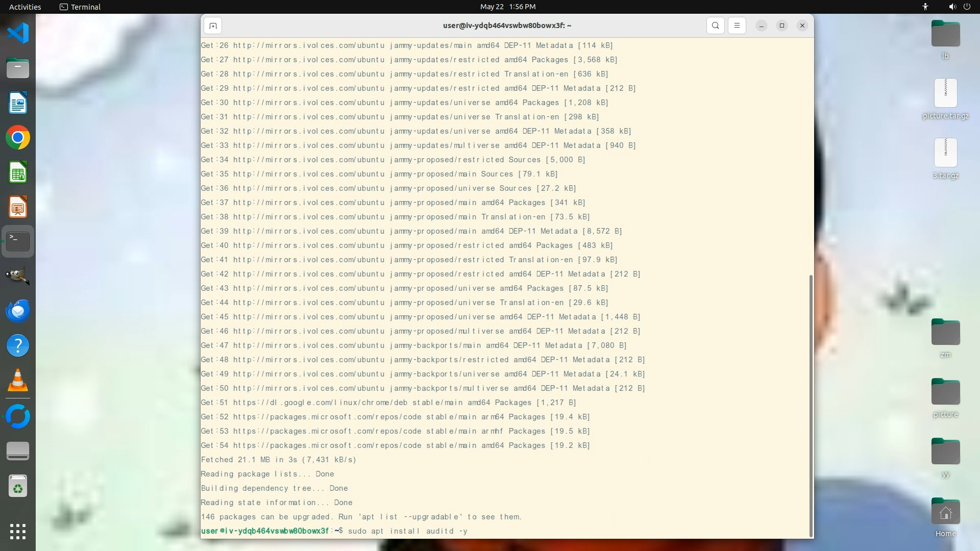
Task: Open a new tab in Terminal
Action: (x=213, y=26)
